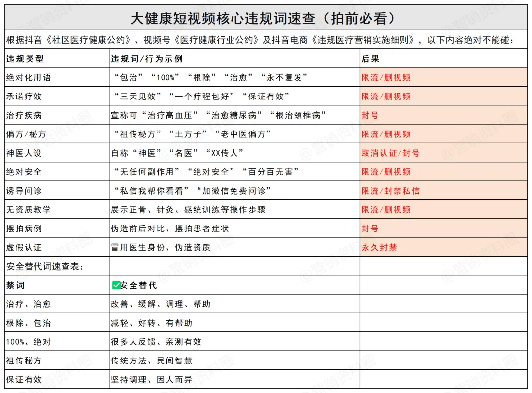Select the cell 坚持调理、因人而异

click(234, 379)
